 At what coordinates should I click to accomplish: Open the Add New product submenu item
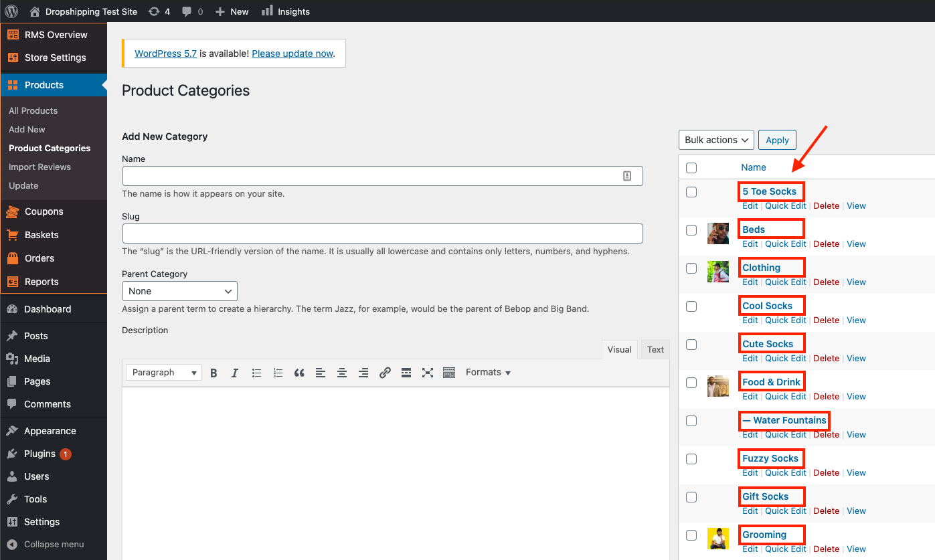[x=27, y=129]
